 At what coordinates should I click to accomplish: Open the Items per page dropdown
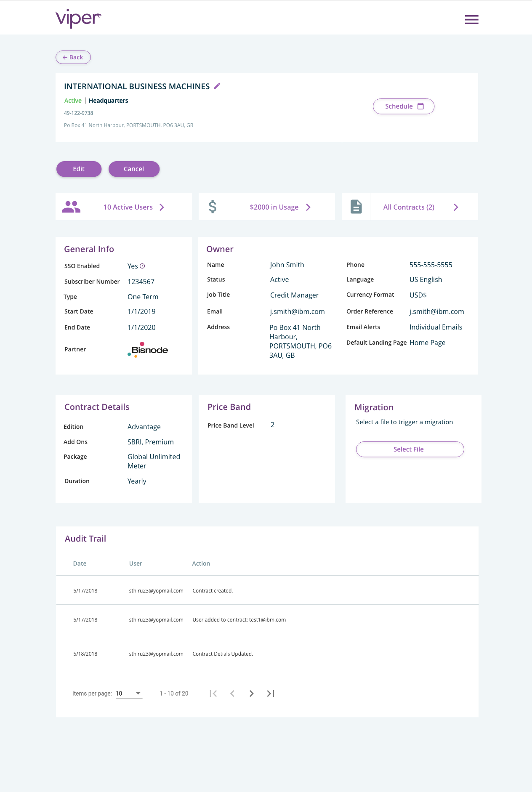click(x=129, y=694)
